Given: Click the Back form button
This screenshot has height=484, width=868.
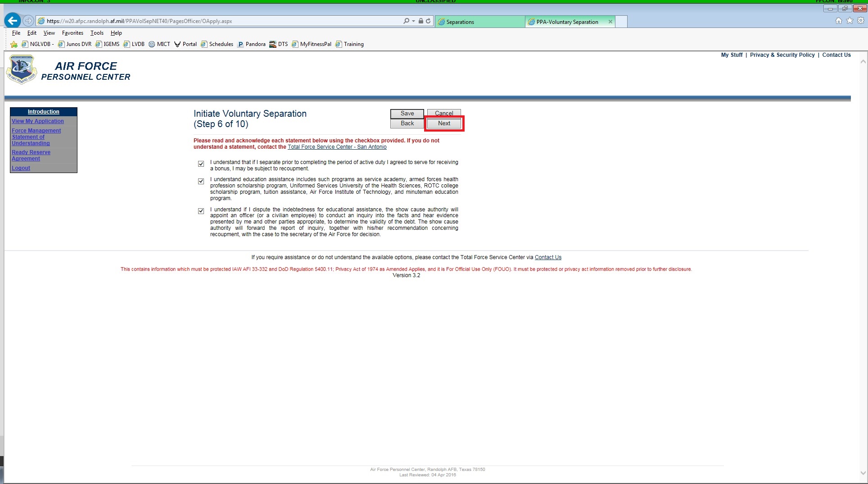Looking at the screenshot, I should [x=407, y=123].
